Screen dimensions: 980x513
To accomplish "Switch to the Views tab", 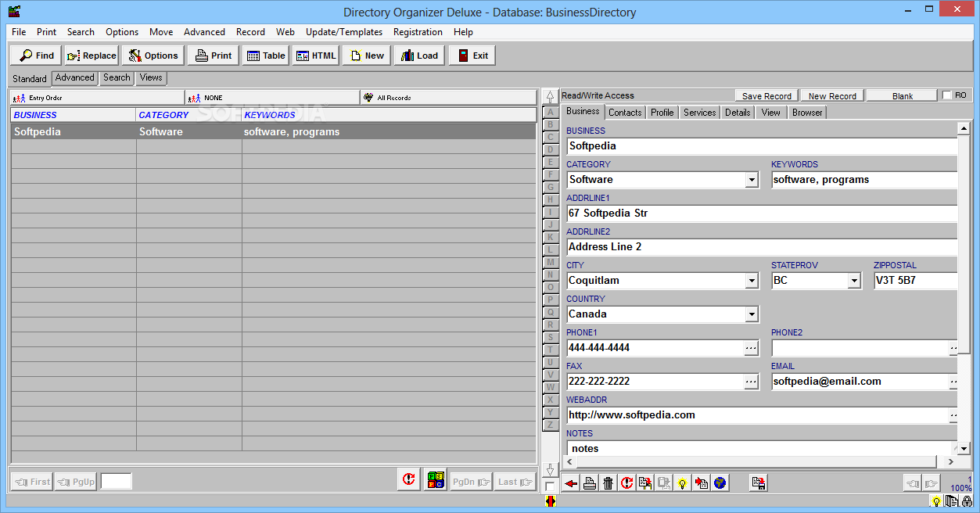I will [151, 77].
